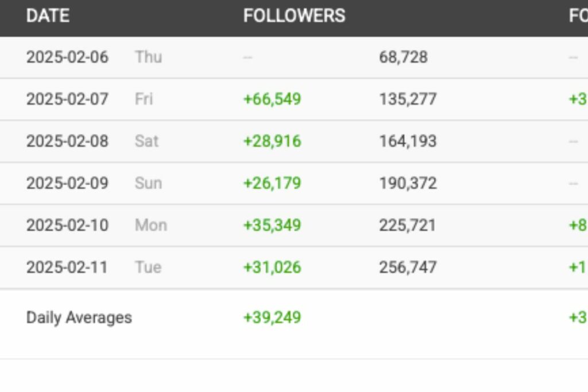Select the 2025-02-10 date cell
The height and width of the screenshot is (392, 588).
coord(67,225)
